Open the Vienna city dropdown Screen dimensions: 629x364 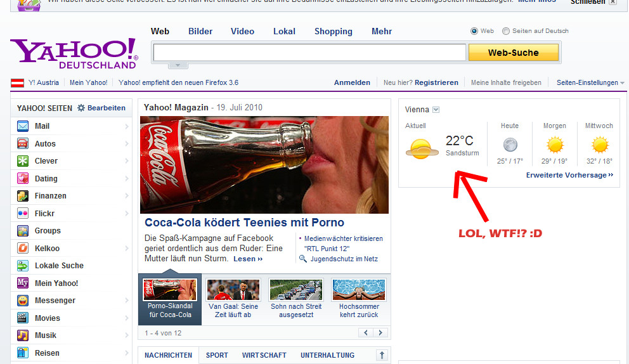coord(436,110)
